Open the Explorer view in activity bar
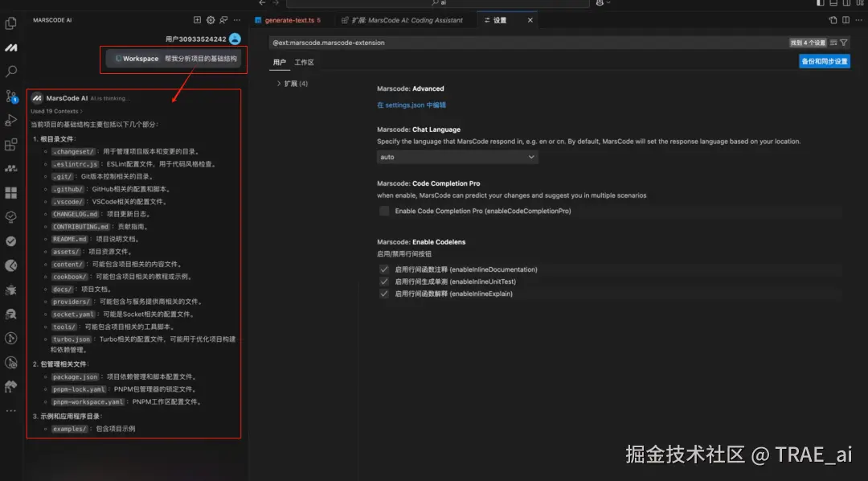The height and width of the screenshot is (481, 868). coord(10,23)
